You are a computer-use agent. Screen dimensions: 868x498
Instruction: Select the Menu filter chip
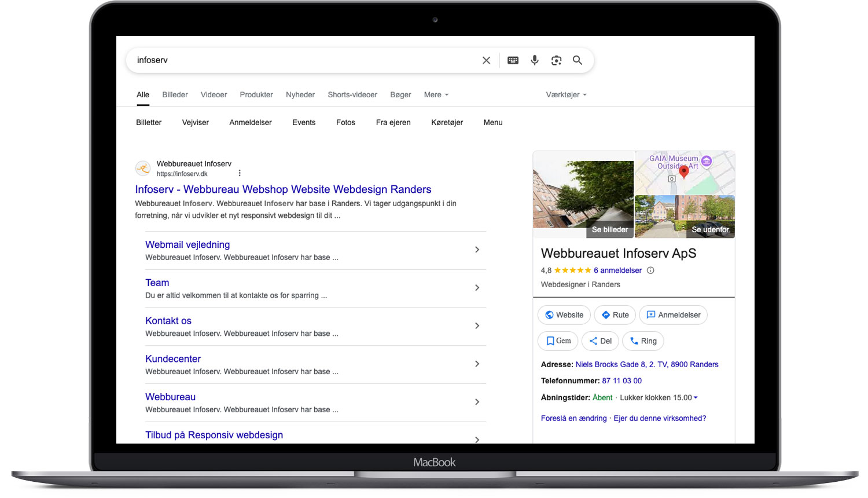[x=493, y=123]
